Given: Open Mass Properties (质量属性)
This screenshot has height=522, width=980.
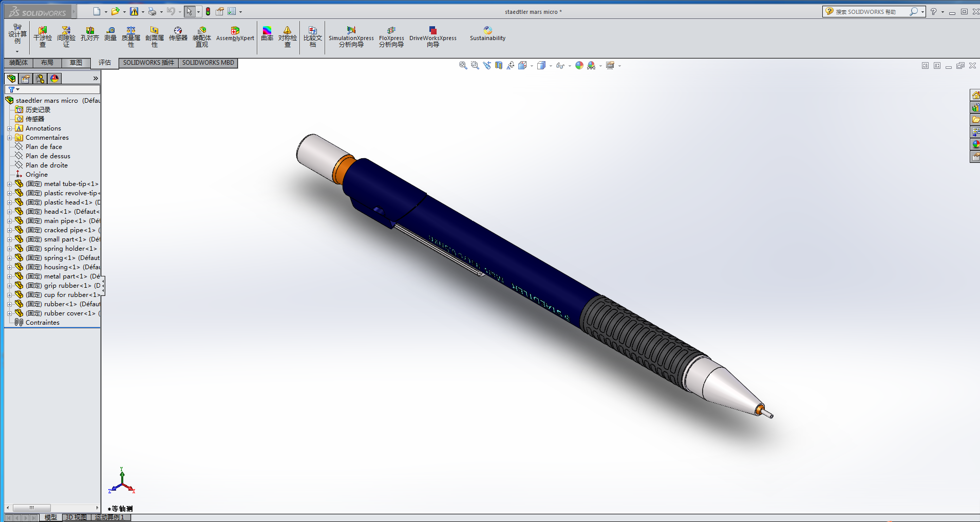Looking at the screenshot, I should coord(131,37).
